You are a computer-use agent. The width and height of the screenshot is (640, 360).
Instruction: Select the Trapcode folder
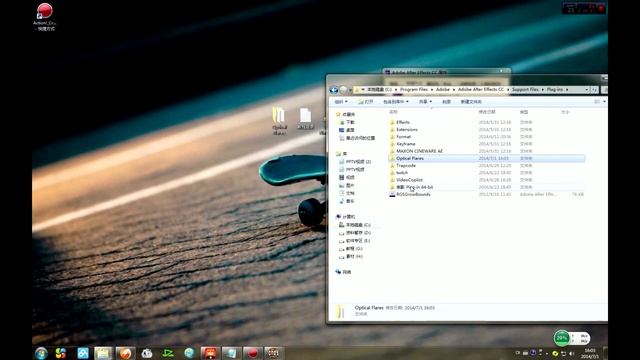tap(406, 165)
